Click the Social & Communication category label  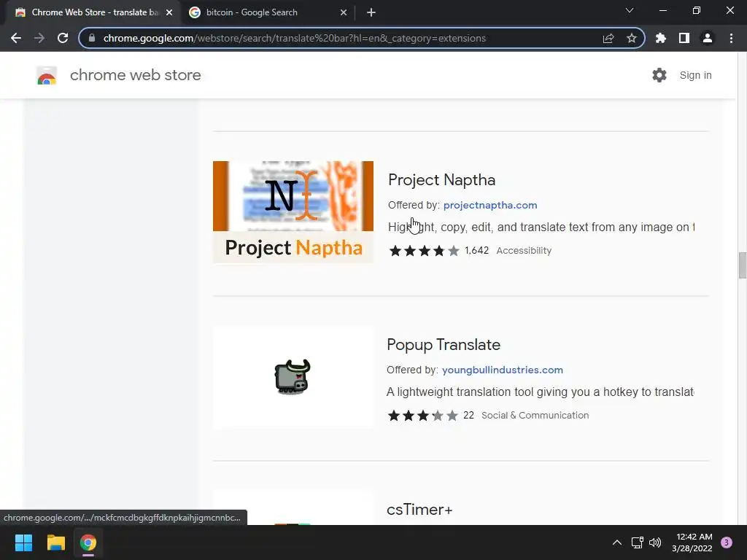535,415
